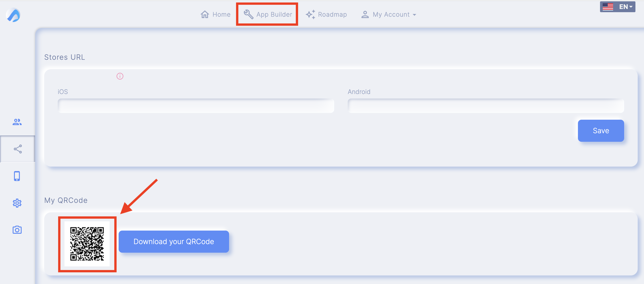Click Download your QRCode button
Viewport: 644px width, 284px height.
[x=174, y=241]
